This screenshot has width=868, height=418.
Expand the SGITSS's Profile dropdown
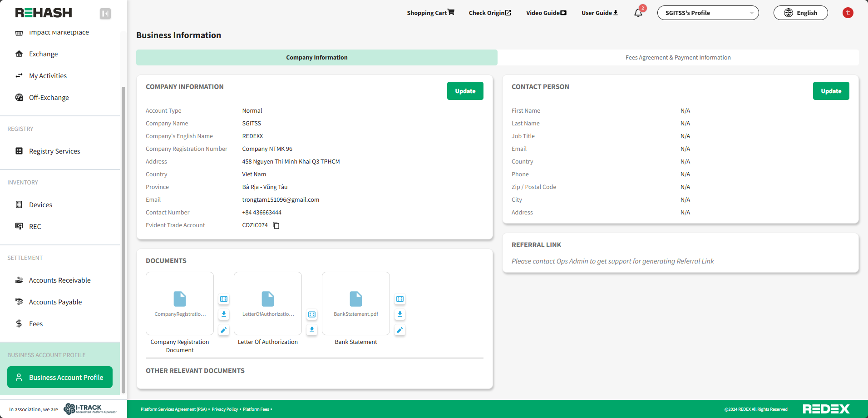pos(708,13)
